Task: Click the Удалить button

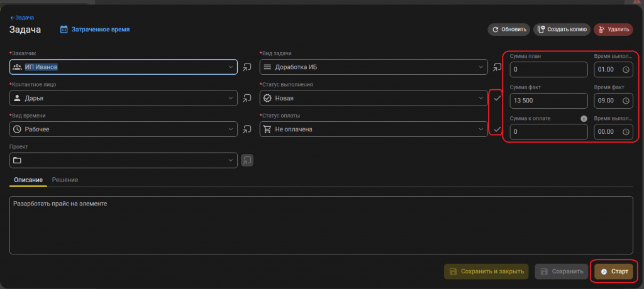Action: coord(613,29)
